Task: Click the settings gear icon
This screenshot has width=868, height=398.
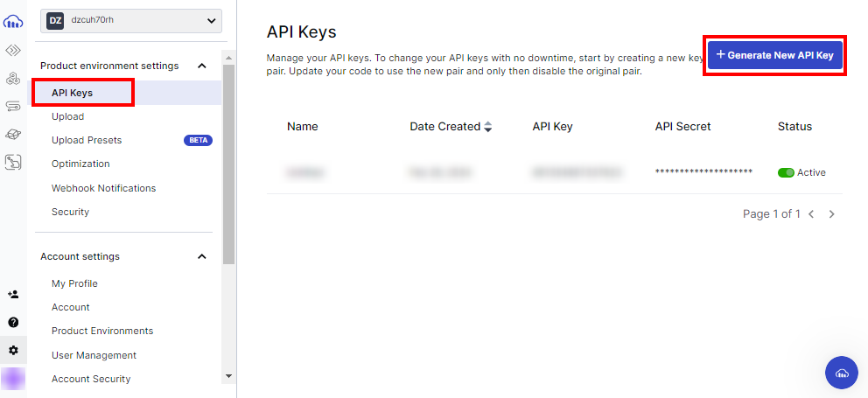Action: (x=13, y=350)
